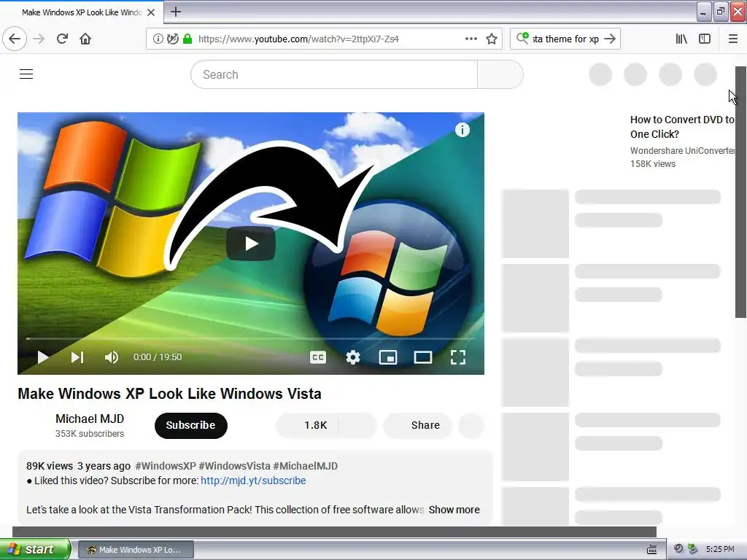
Task: Enter fullscreen video mode
Action: 458,357
